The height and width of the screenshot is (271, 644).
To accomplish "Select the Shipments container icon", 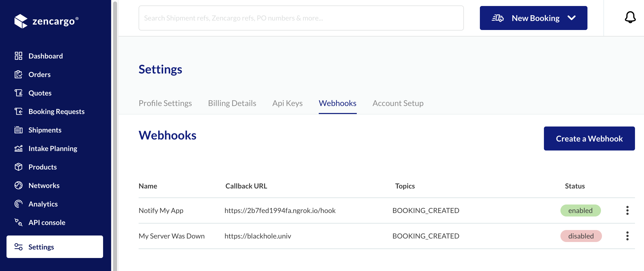I will [x=18, y=130].
